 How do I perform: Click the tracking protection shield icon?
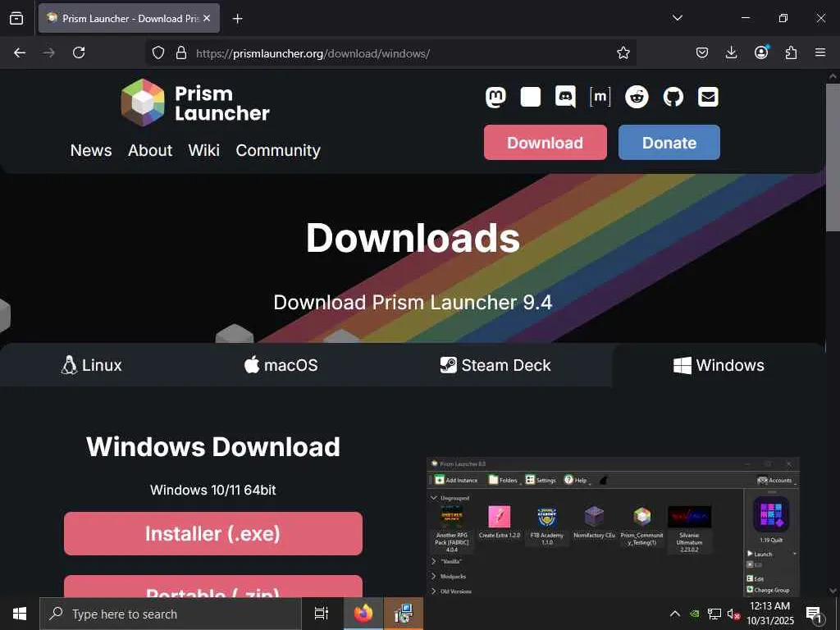click(158, 52)
